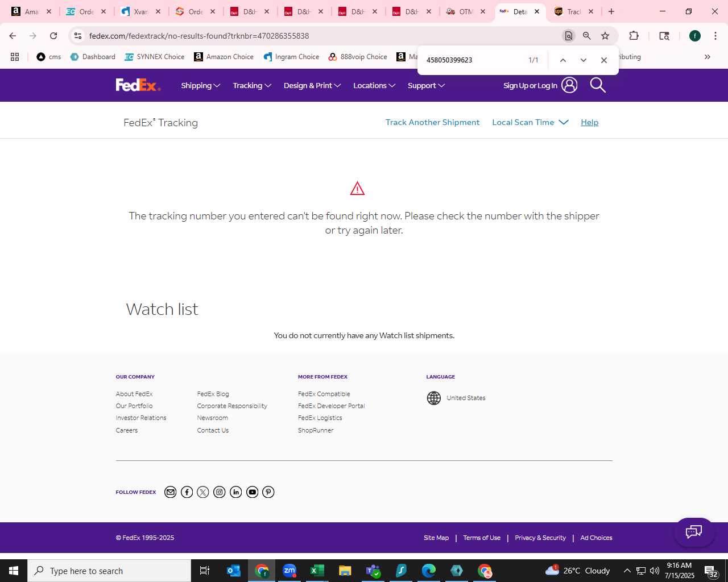Viewport: 728px width, 582px height.
Task: Open the Ingram Choice bookmark
Action: 291,57
